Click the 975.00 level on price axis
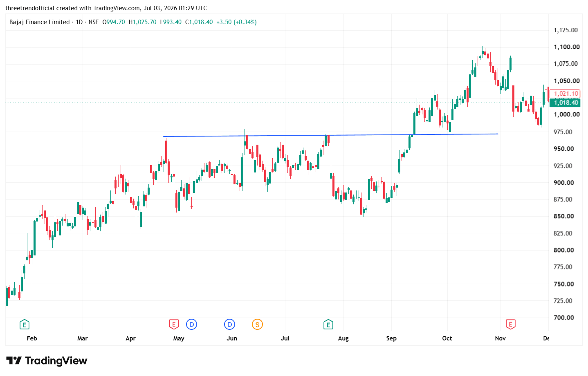Screen dimensions: 588x376 [563, 132]
